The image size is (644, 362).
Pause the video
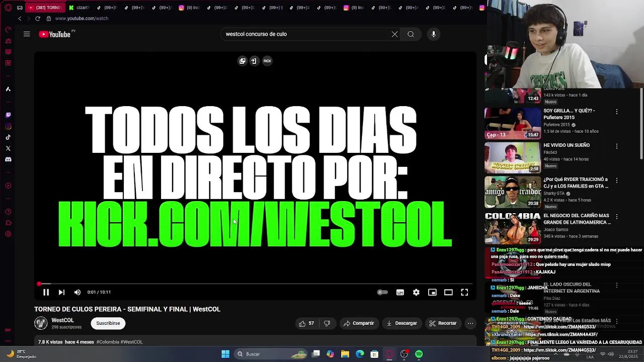[46, 292]
